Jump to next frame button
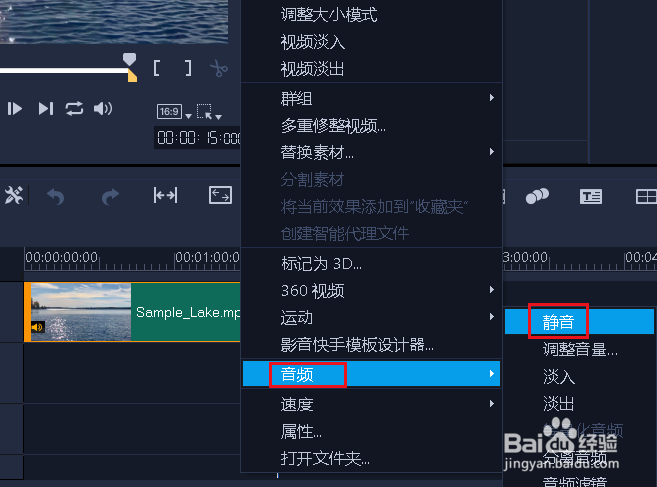 click(x=46, y=109)
